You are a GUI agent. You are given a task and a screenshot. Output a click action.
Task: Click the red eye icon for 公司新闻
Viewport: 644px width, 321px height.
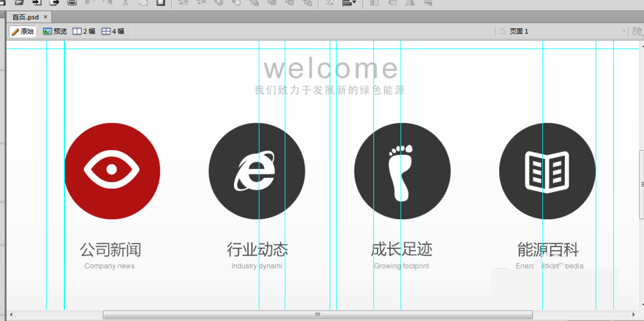pos(112,171)
